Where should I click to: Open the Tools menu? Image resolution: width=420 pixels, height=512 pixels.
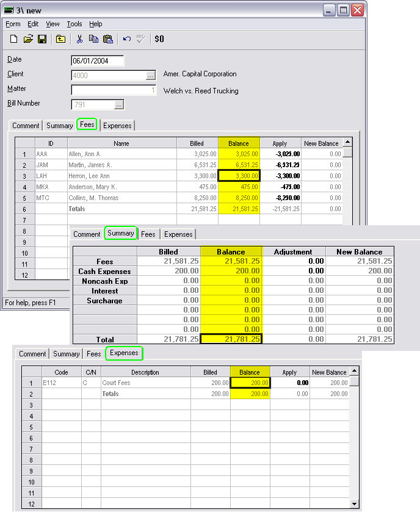point(74,24)
